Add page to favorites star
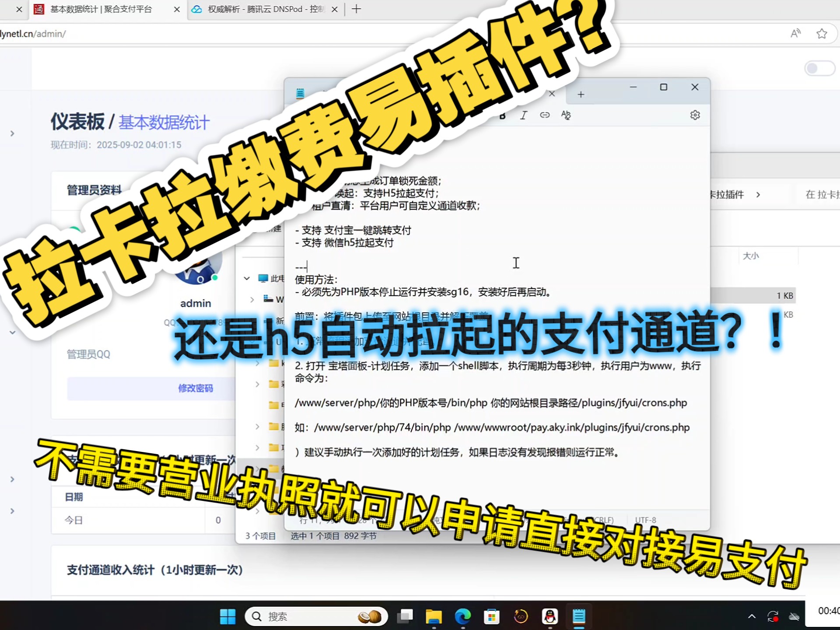Viewport: 840px width, 630px height. pyautogui.click(x=822, y=34)
